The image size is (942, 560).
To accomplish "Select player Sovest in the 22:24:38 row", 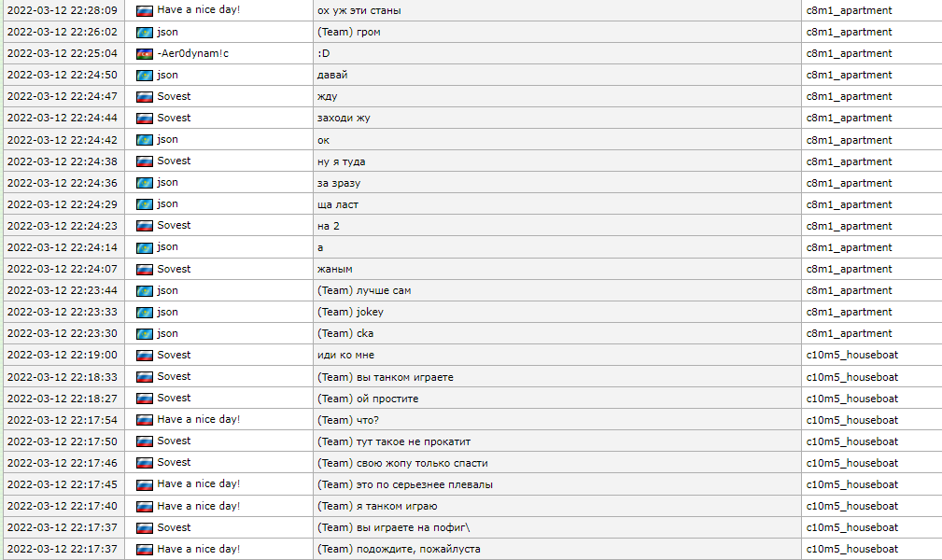I will coord(174,161).
